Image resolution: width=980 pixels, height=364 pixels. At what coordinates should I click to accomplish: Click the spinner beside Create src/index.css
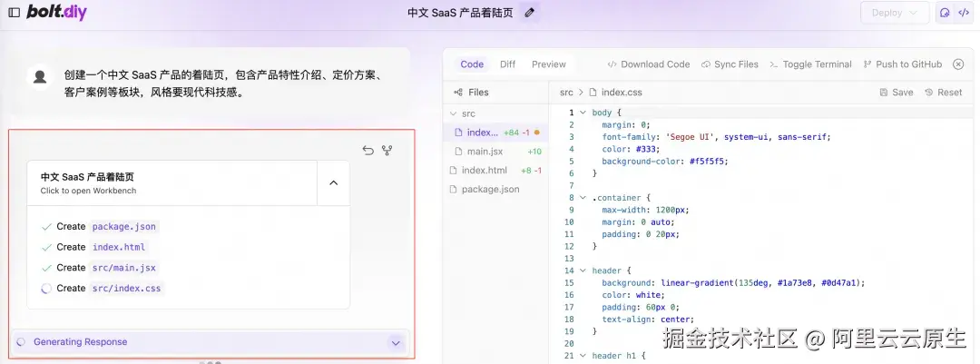click(46, 289)
